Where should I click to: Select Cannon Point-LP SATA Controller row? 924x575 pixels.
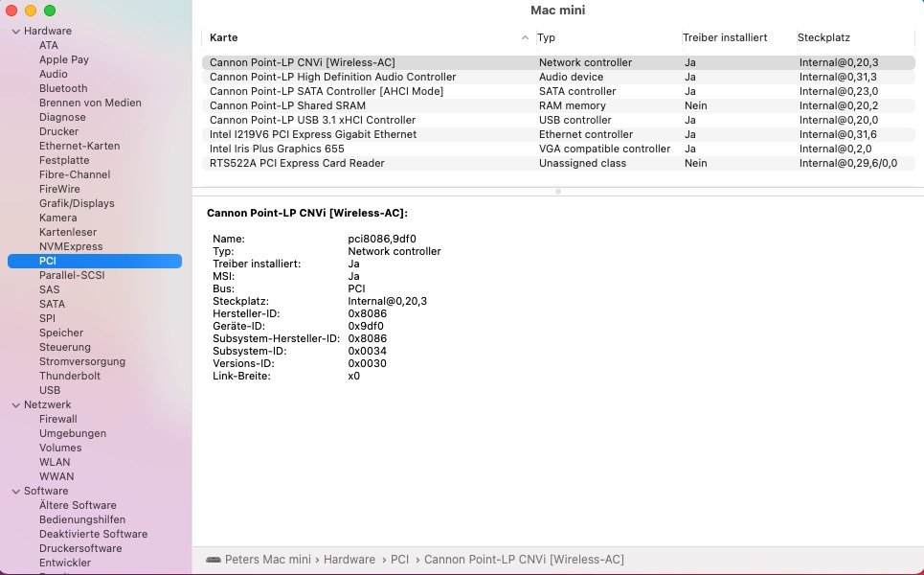pos(558,91)
